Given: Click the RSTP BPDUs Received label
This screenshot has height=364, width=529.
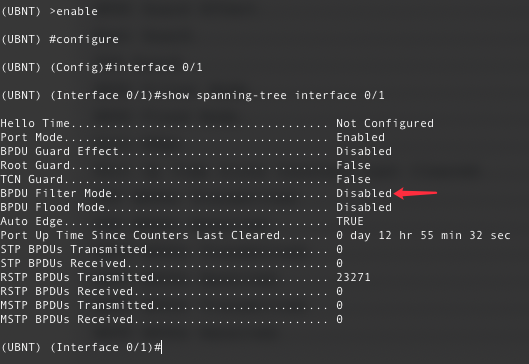Looking at the screenshot, I should tap(66, 291).
